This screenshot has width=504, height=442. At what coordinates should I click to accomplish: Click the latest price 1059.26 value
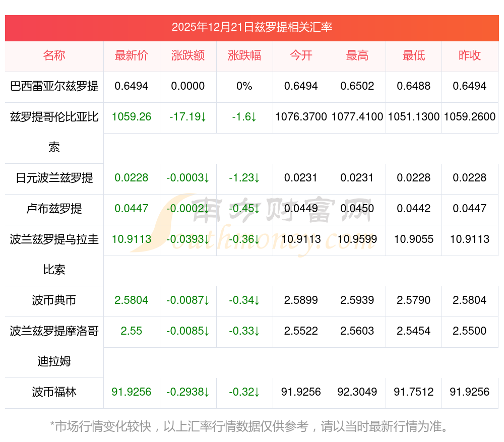tap(132, 117)
